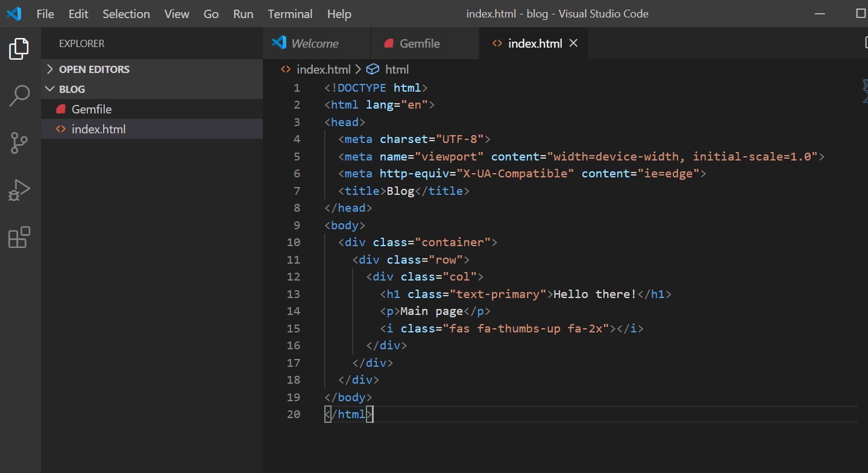
Task: Click the ruby icon on Gemfile tab
Action: click(x=389, y=43)
